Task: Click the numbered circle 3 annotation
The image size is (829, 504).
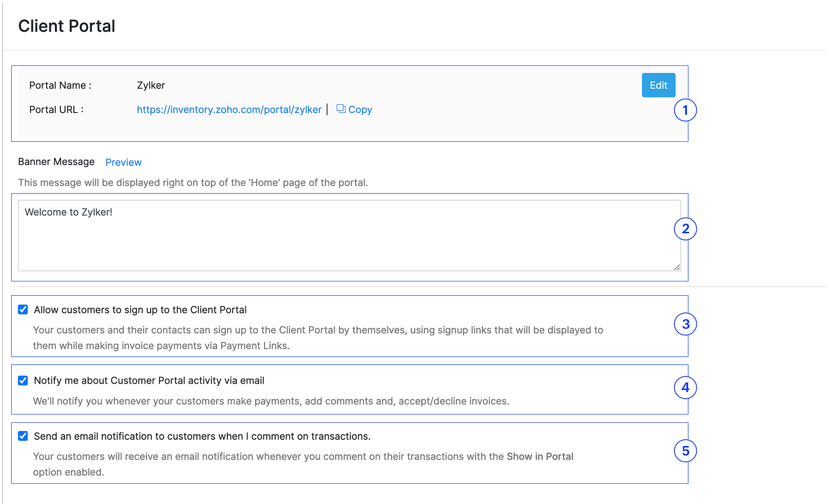Action: tap(685, 324)
